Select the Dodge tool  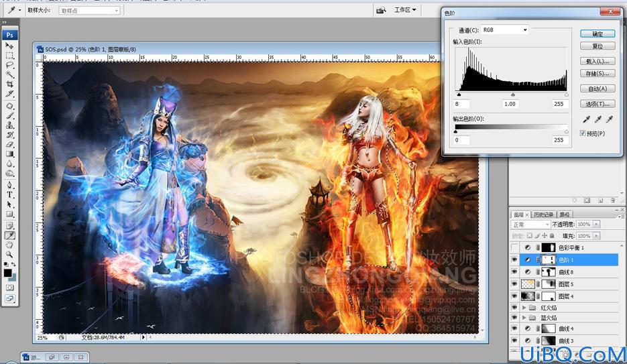[9, 174]
